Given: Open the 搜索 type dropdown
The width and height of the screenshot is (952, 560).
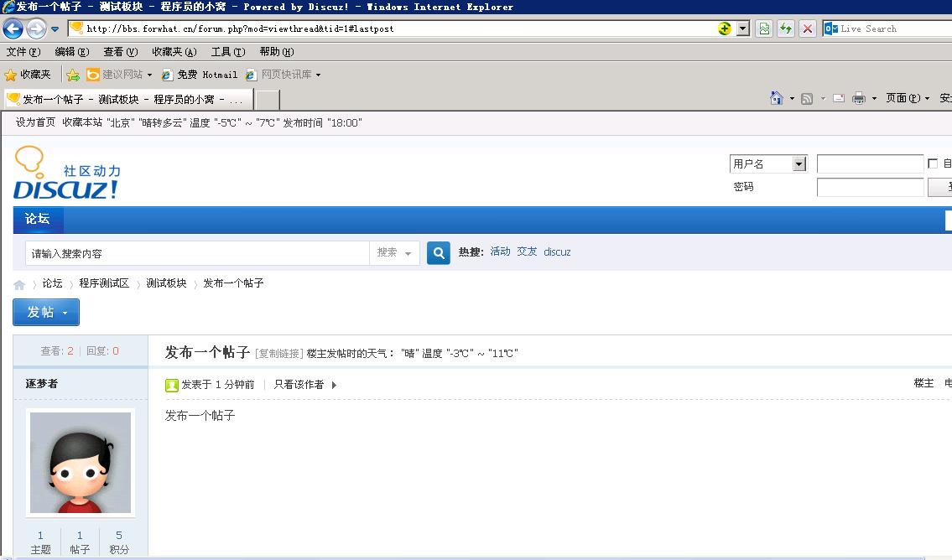Looking at the screenshot, I should point(394,252).
